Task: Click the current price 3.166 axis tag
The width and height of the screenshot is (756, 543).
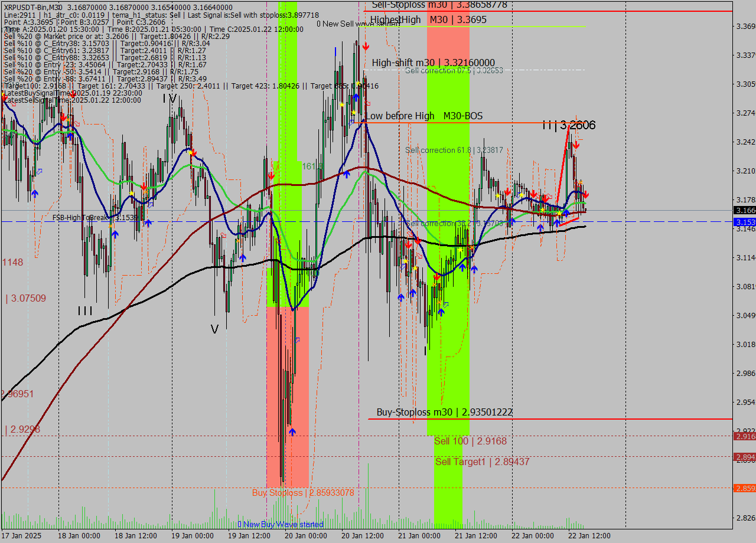Action: tap(745, 210)
